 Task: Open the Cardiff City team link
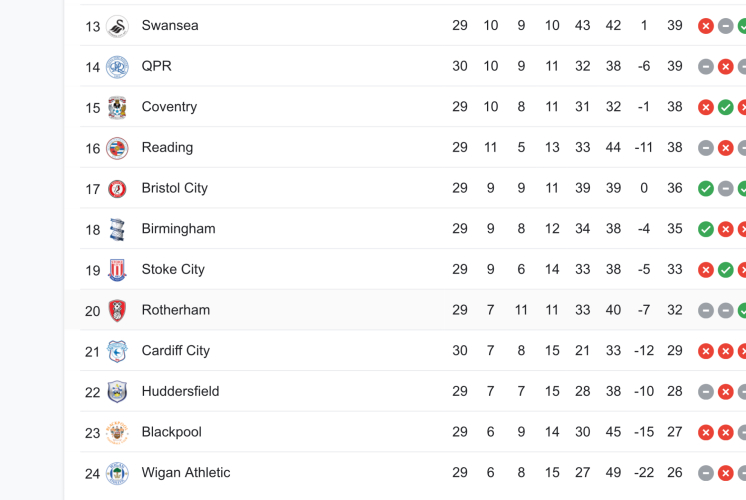[x=176, y=351]
